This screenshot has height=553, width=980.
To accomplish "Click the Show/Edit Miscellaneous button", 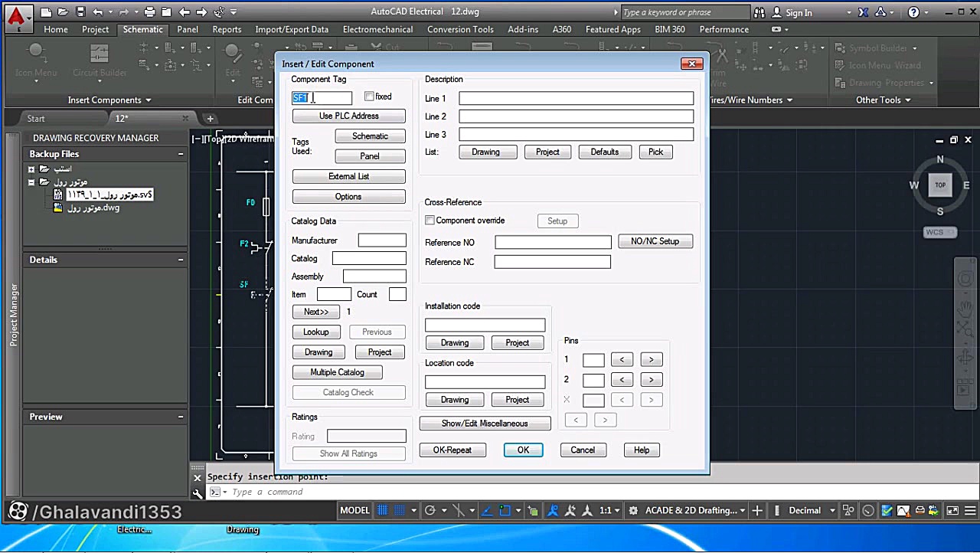I will (485, 424).
